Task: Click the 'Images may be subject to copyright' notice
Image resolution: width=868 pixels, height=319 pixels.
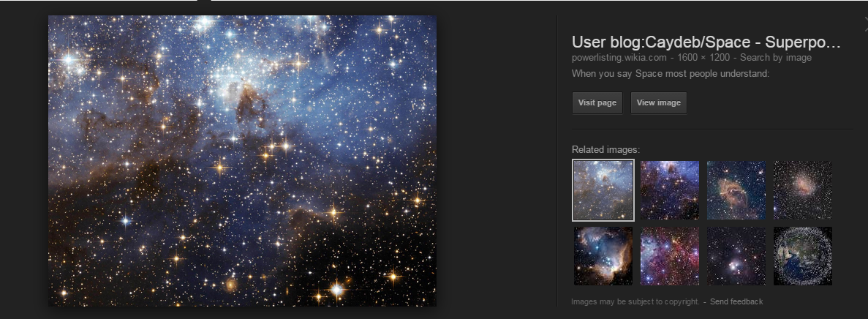Action: (635, 302)
